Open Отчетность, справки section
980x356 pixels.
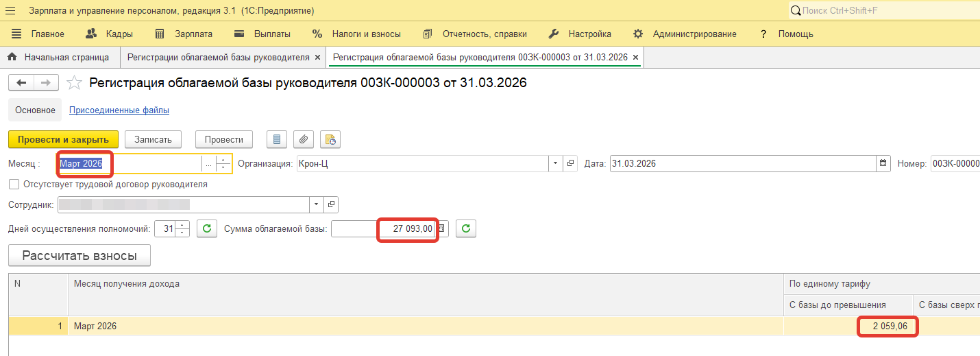coord(475,34)
